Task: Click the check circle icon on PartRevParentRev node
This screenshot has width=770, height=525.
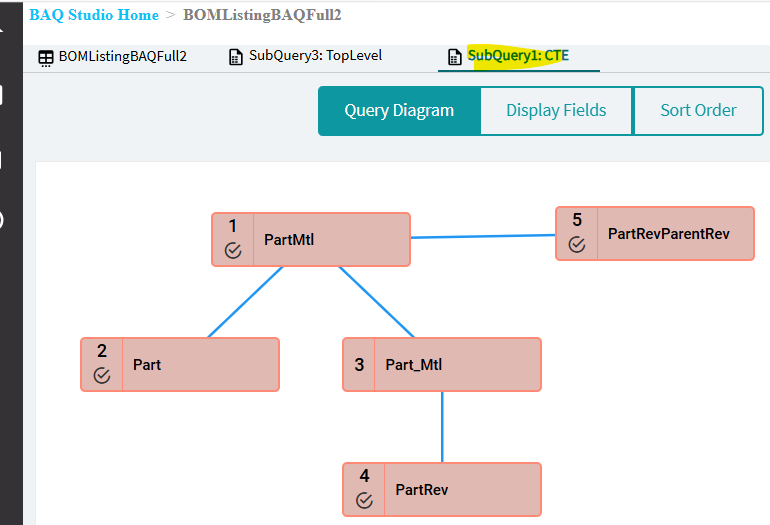Action: (x=577, y=244)
